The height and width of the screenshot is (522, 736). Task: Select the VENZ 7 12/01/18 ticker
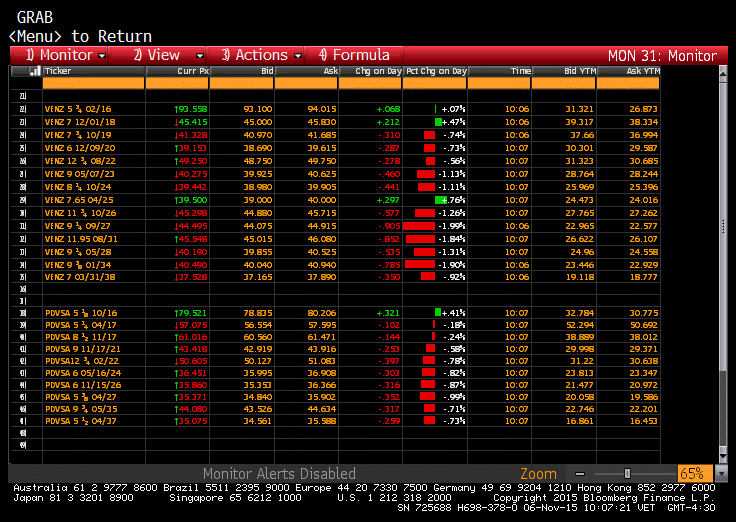click(80, 122)
